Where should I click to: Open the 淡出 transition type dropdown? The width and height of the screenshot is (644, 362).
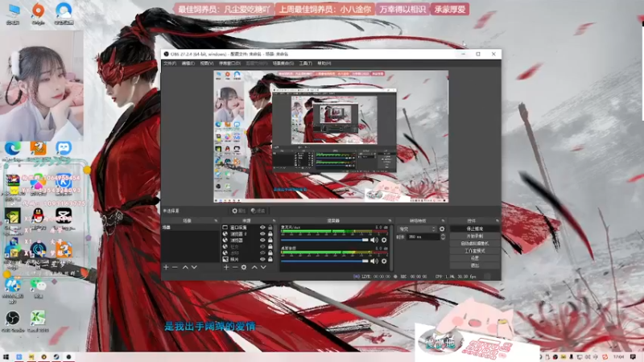417,229
